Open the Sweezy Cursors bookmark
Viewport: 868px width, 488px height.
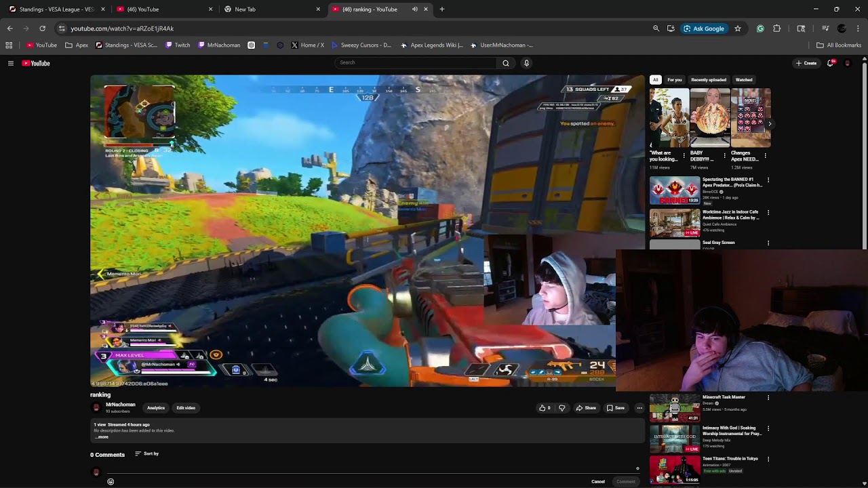pyautogui.click(x=361, y=45)
